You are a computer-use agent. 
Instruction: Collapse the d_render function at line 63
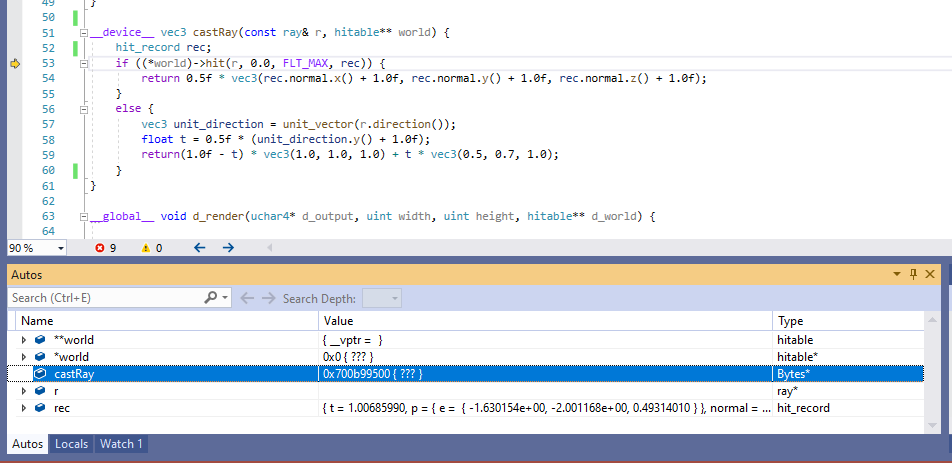click(84, 216)
